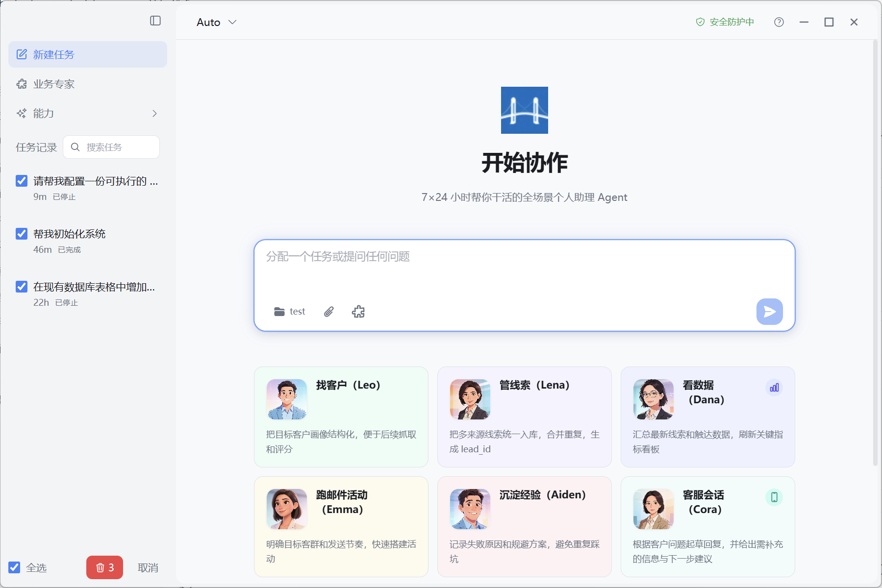This screenshot has height=588, width=882.
Task: Attach a file with the paperclip icon
Action: [329, 312]
